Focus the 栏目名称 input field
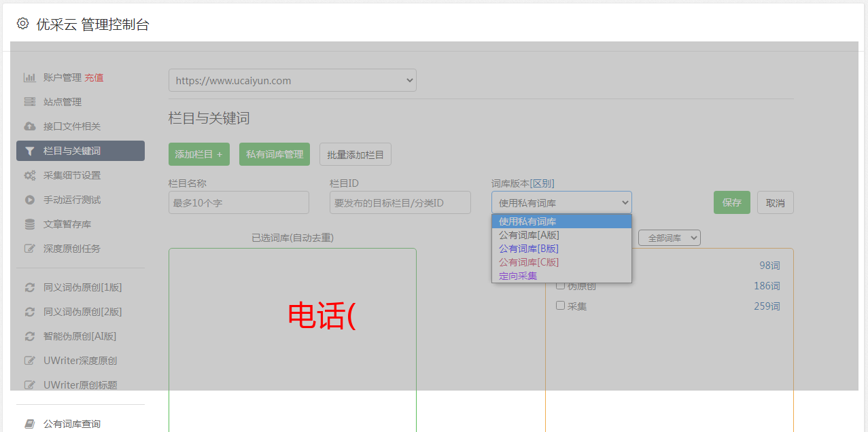This screenshot has width=868, height=432. [x=239, y=202]
